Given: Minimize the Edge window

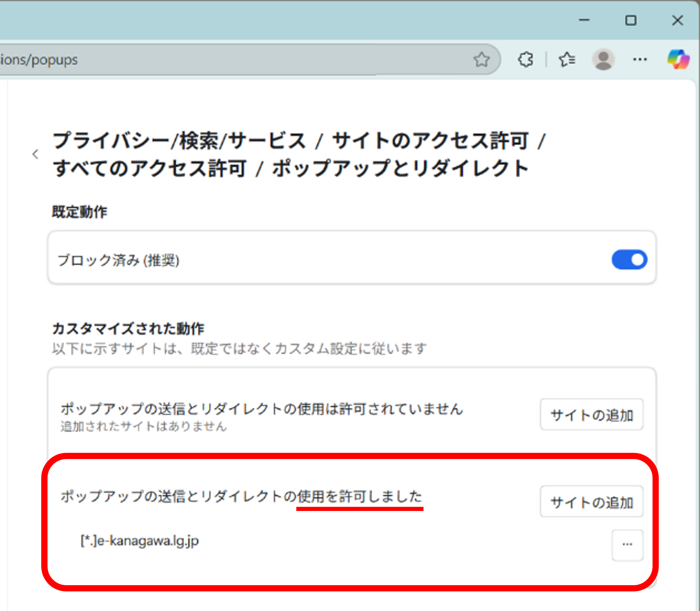Looking at the screenshot, I should [584, 20].
